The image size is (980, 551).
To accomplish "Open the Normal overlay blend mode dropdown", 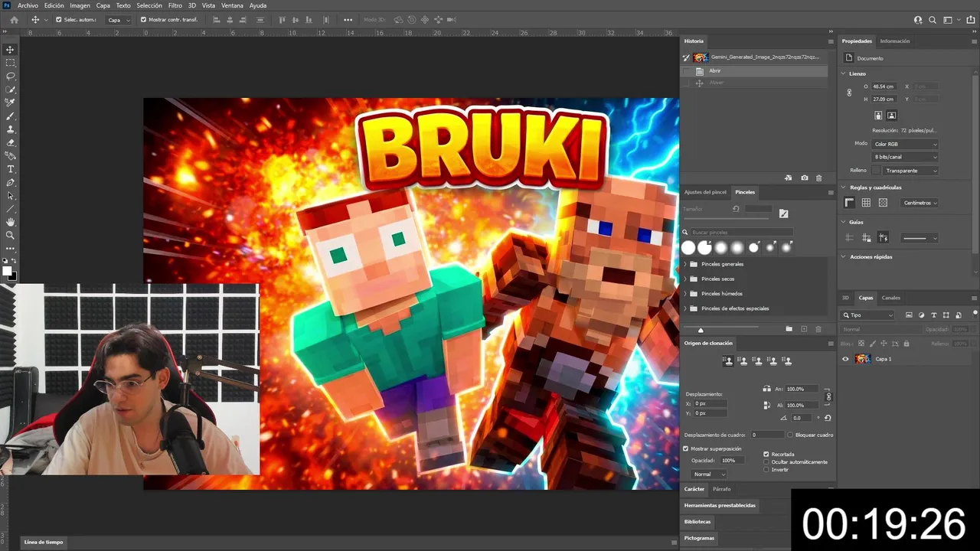I will tap(709, 474).
